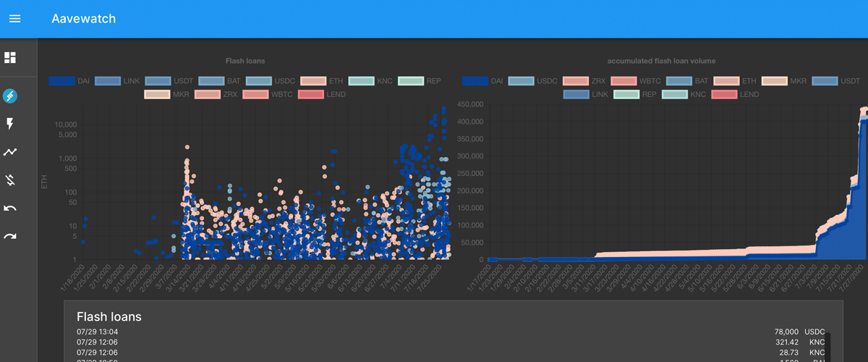
Task: Toggle USDT in accumulated volume chart legend
Action: point(835,81)
